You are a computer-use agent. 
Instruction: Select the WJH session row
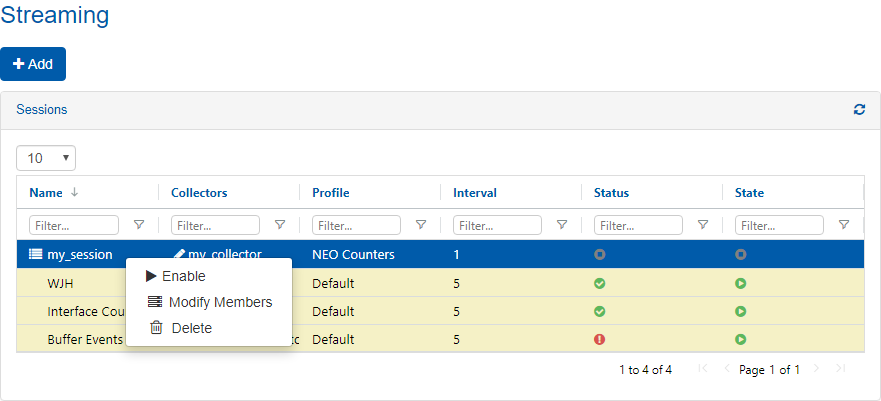click(60, 283)
